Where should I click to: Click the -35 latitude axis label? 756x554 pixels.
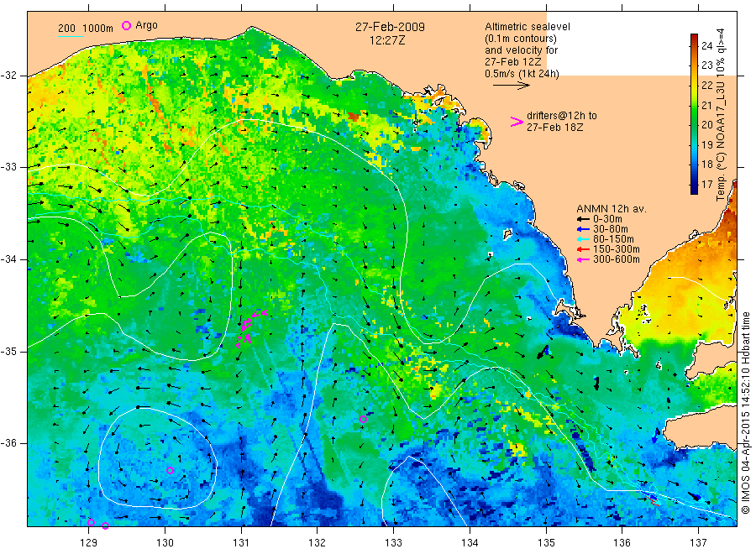click(9, 352)
